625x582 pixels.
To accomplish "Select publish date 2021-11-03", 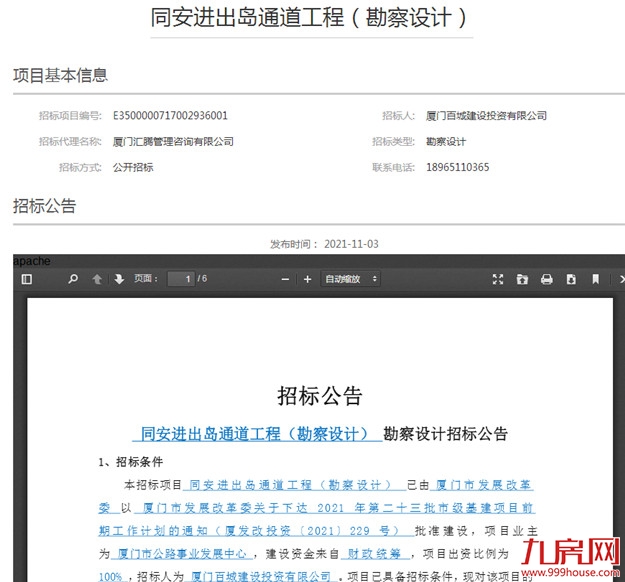I will pyautogui.click(x=351, y=244).
